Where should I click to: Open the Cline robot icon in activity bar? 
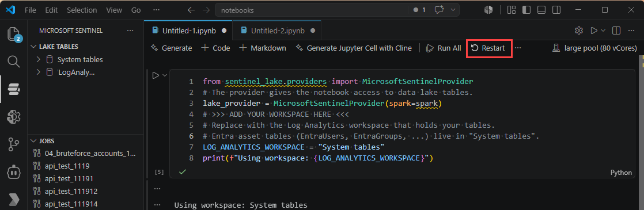pos(14,172)
